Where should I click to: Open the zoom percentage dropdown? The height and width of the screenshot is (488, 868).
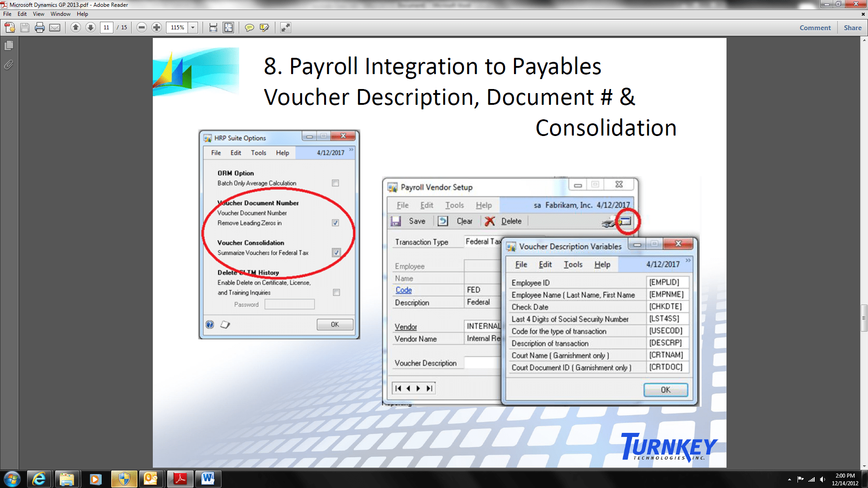[193, 28]
